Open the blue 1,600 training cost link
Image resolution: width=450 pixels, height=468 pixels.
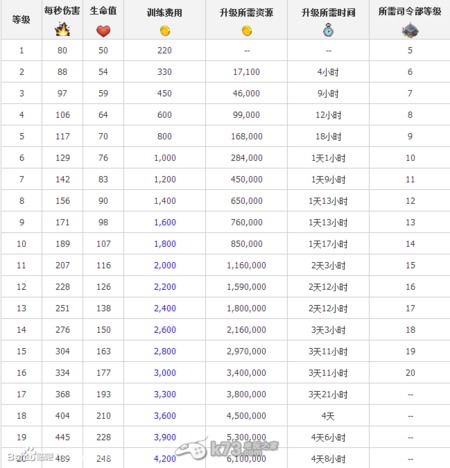(165, 222)
